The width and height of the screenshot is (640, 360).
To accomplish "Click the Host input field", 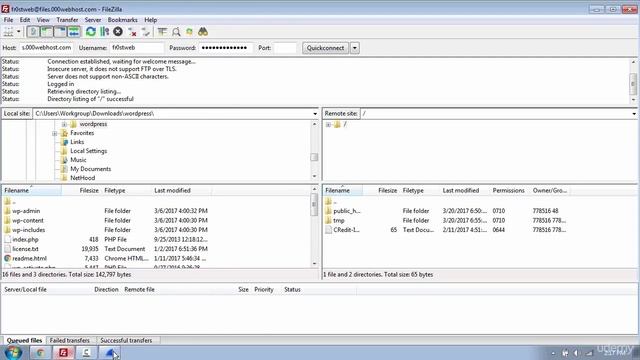I will (46, 48).
